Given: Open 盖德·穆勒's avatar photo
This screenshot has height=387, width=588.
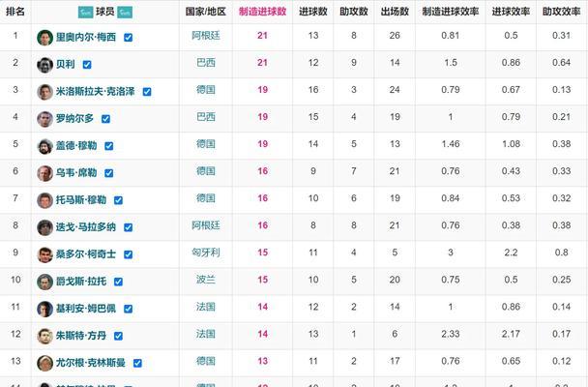Looking at the screenshot, I should click(45, 146).
